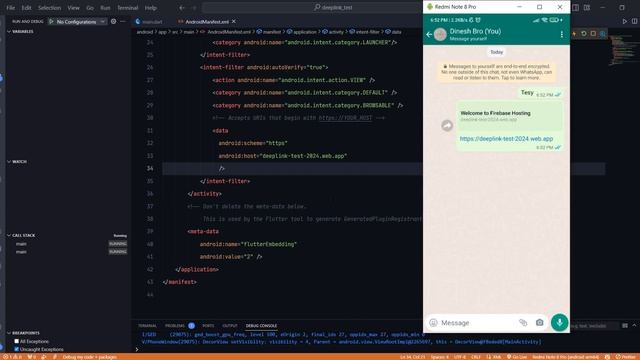Open the Help menu
This screenshot has height=360, width=640.
151,8
